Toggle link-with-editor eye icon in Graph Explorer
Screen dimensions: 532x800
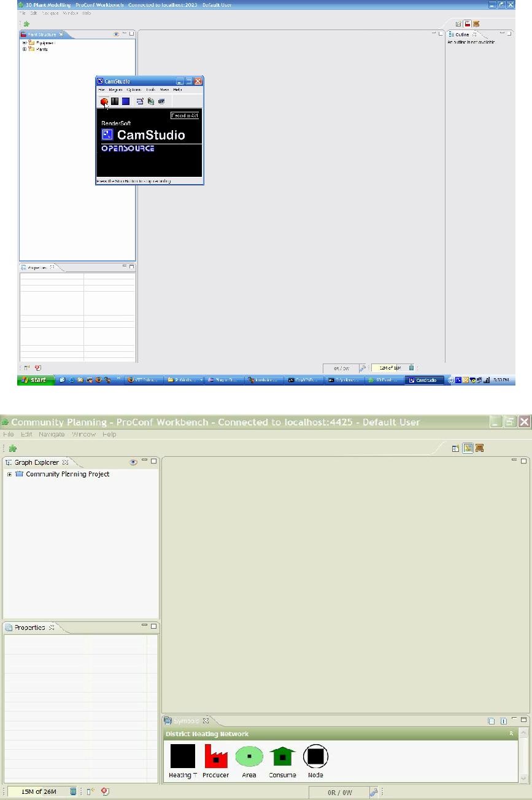tap(133, 462)
